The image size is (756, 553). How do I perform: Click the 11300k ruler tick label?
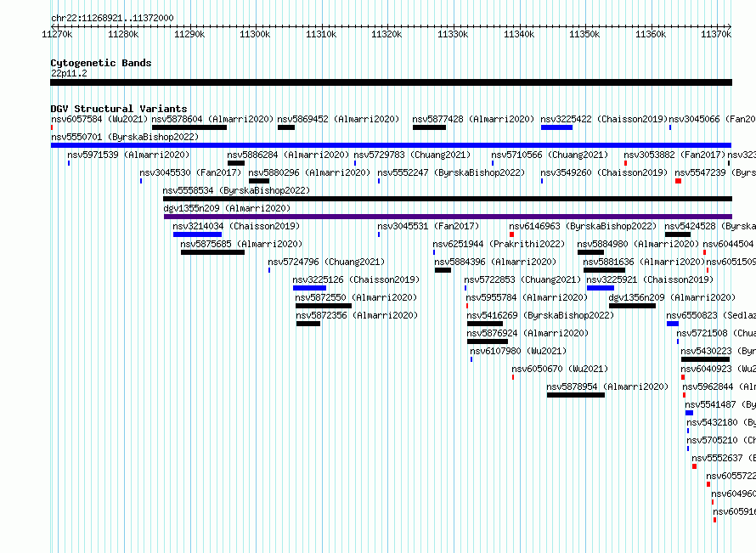255,34
